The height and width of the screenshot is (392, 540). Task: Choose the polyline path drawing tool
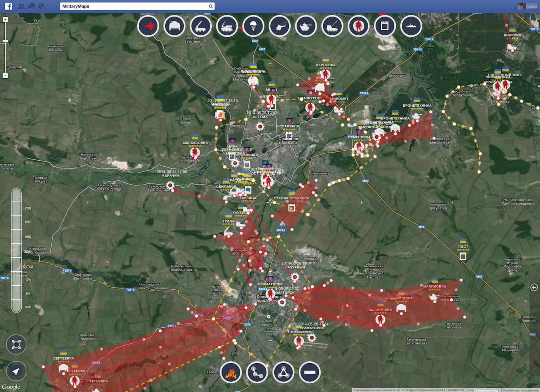pyautogui.click(x=257, y=372)
